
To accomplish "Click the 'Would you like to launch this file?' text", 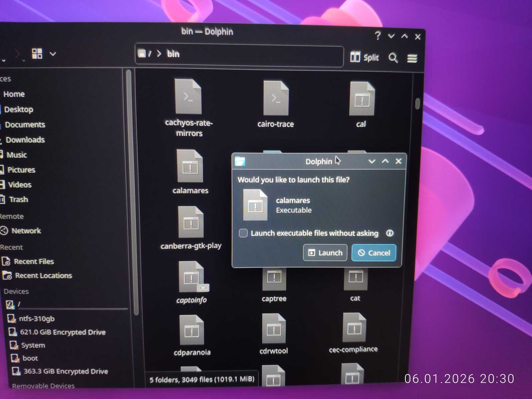I will pos(294,180).
